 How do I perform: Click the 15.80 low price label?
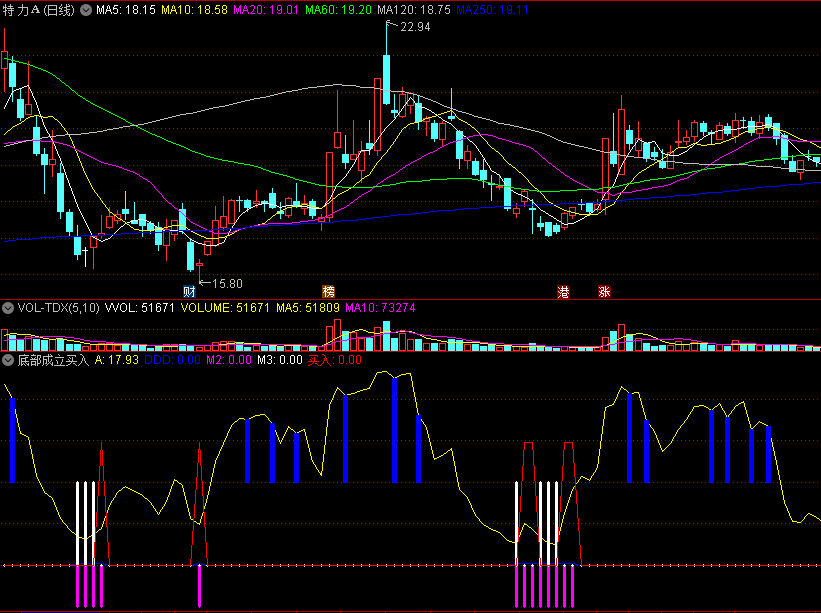pos(227,284)
